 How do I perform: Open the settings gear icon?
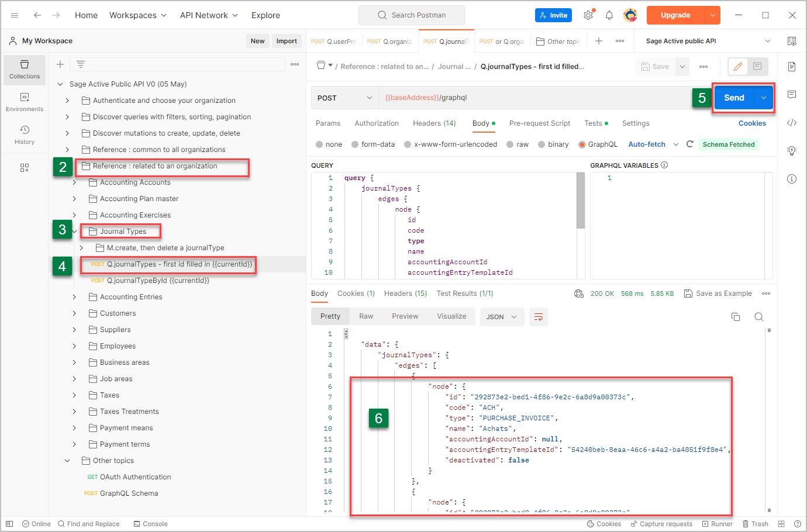(588, 15)
